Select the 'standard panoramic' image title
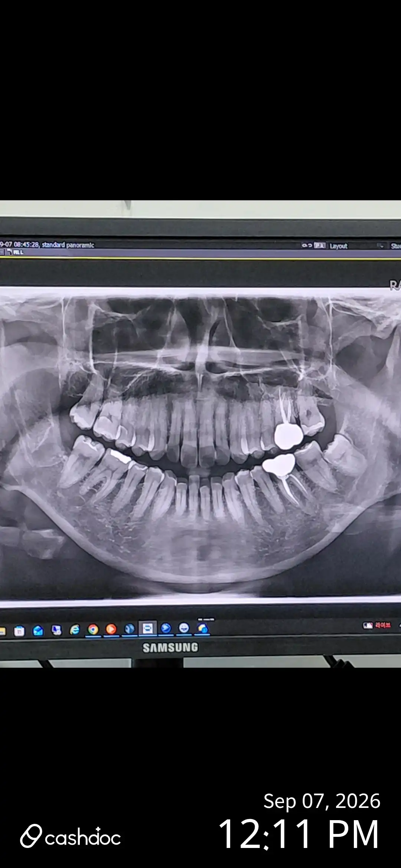Screen dimensions: 401x868 [x=68, y=245]
